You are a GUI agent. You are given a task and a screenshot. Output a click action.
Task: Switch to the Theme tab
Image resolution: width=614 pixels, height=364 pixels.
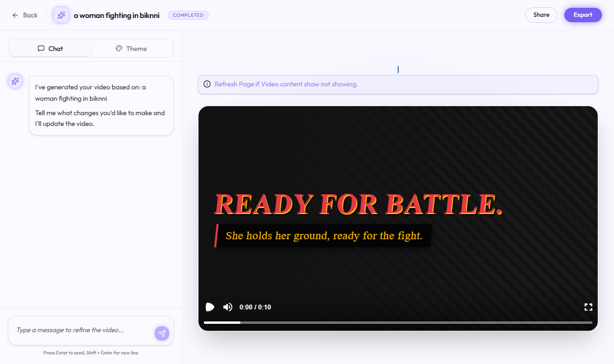click(x=131, y=49)
